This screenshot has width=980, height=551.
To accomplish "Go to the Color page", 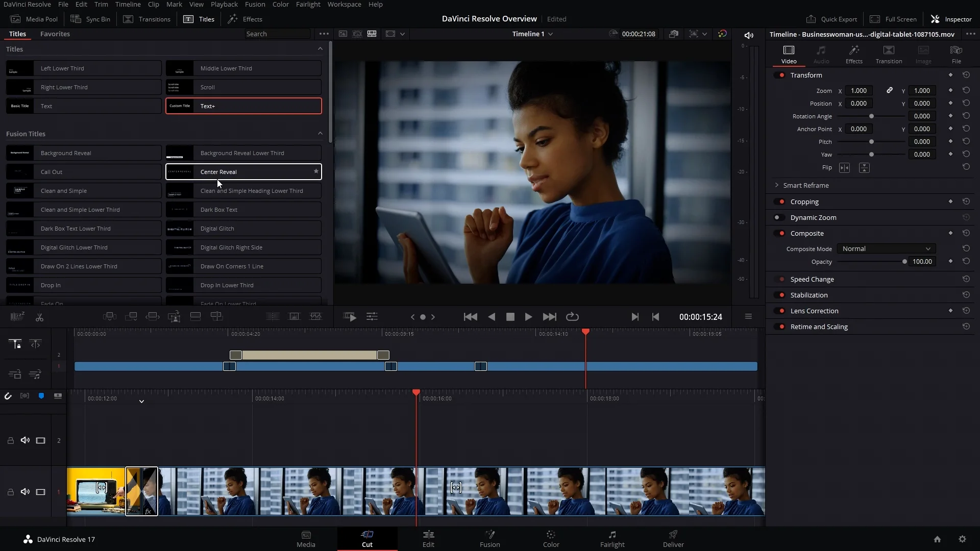I will click(551, 538).
